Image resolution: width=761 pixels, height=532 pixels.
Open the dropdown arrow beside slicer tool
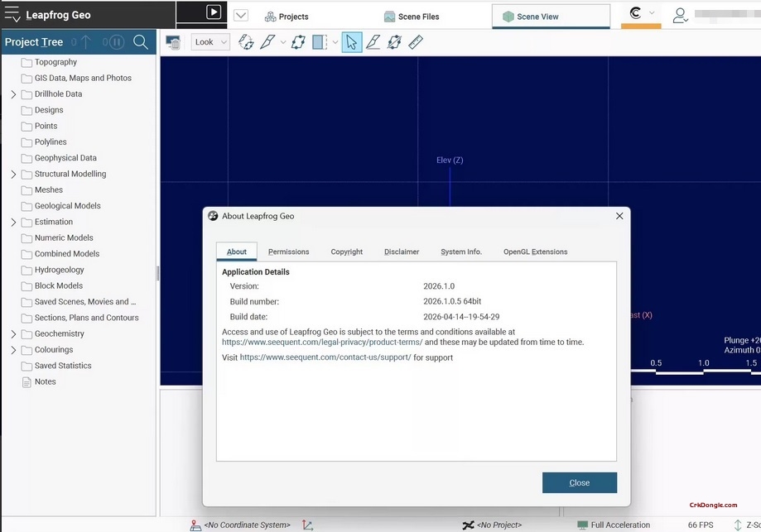point(283,42)
